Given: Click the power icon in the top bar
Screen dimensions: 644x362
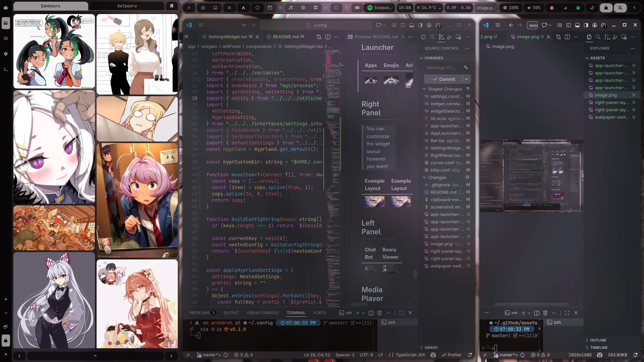Looking at the screenshot, I should click(x=203, y=8).
